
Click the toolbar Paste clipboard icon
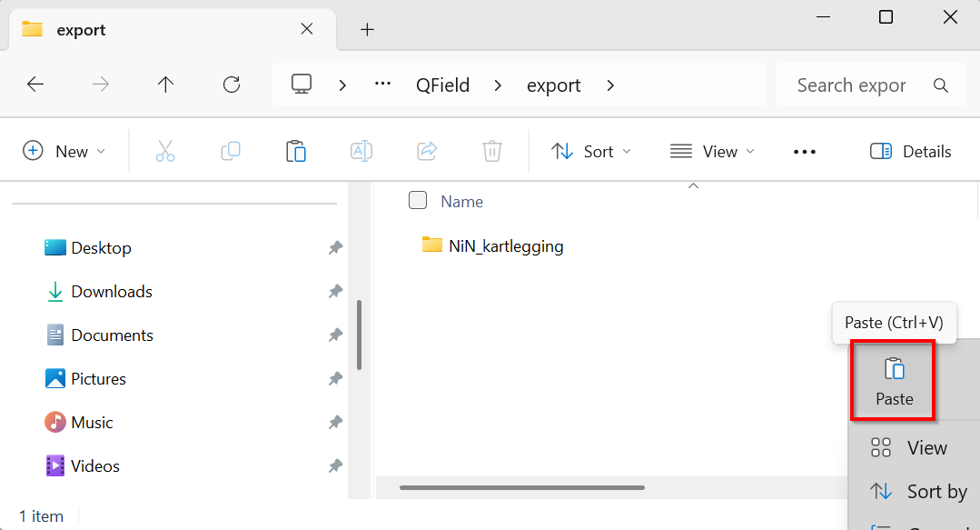tap(295, 151)
